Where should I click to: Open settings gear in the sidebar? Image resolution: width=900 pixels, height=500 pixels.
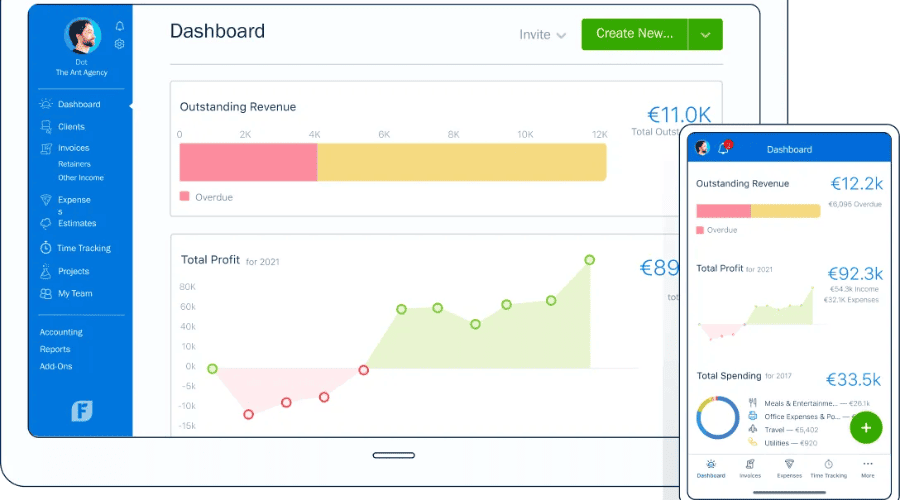click(120, 44)
